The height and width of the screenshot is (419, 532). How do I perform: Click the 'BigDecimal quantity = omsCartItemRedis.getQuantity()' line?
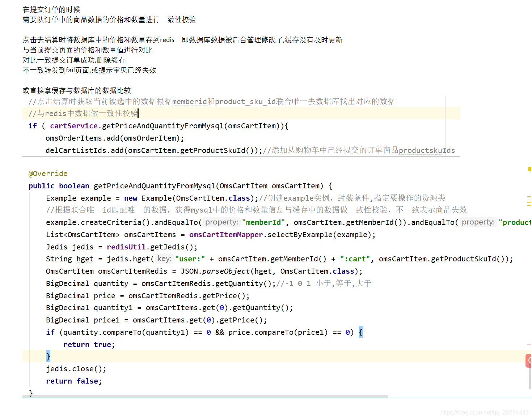coord(208,283)
